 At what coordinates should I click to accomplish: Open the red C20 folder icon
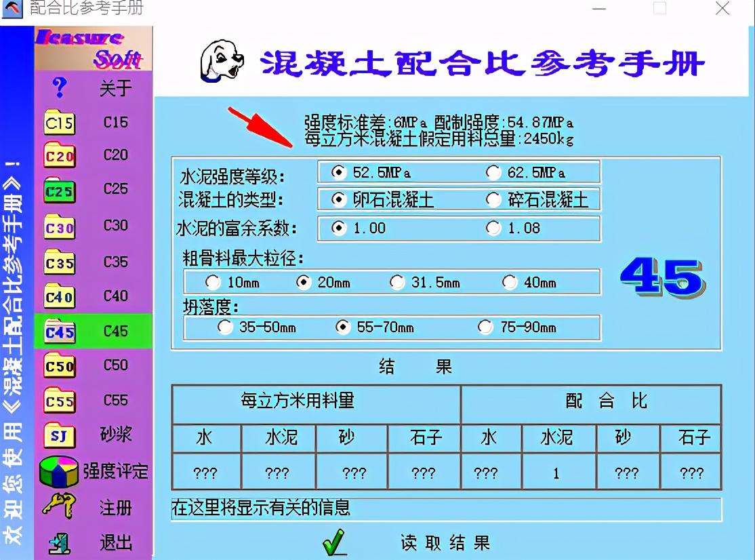pos(60,157)
